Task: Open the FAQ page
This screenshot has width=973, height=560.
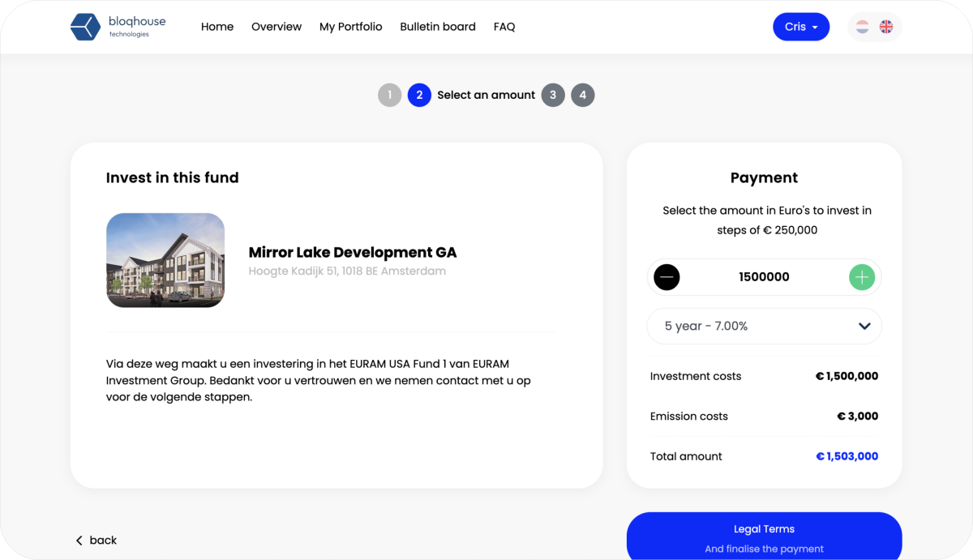Action: 504,27
